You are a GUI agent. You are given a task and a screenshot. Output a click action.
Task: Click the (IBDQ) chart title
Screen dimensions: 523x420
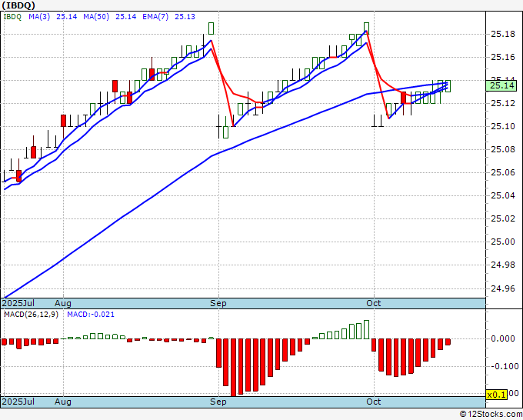[x=18, y=5]
